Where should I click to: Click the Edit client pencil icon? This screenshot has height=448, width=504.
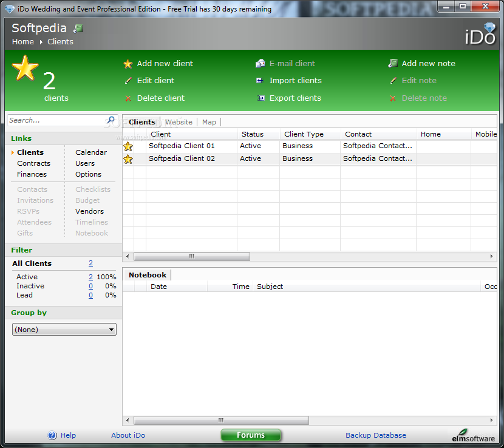(128, 81)
